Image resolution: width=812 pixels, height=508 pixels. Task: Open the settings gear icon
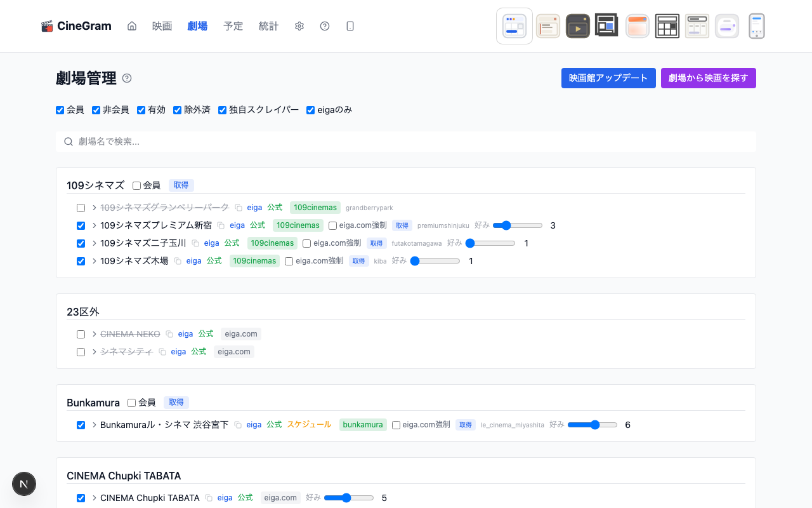(299, 26)
